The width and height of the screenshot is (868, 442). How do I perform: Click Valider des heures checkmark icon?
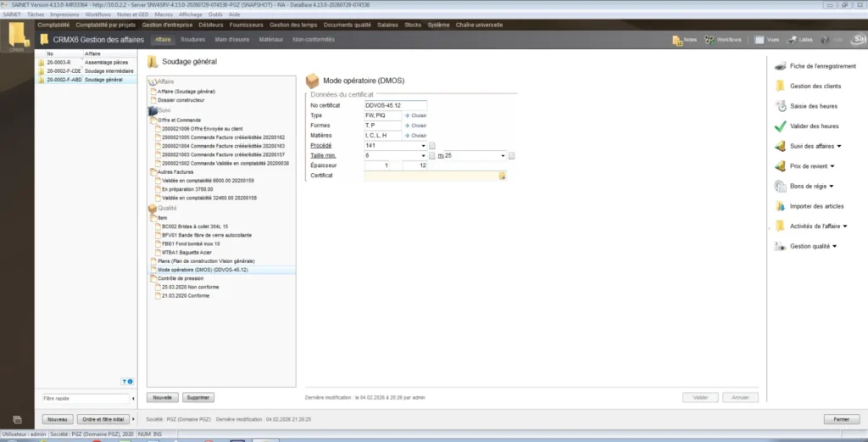click(780, 126)
